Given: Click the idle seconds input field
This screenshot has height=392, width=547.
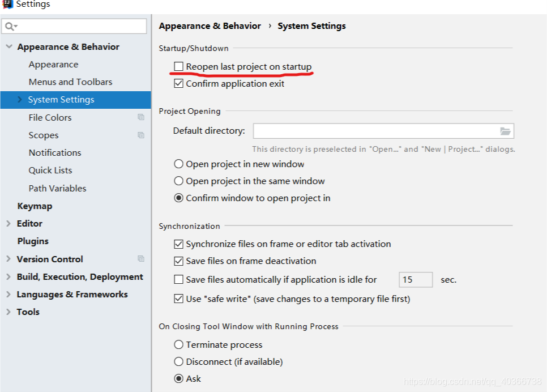Looking at the screenshot, I should pos(416,280).
